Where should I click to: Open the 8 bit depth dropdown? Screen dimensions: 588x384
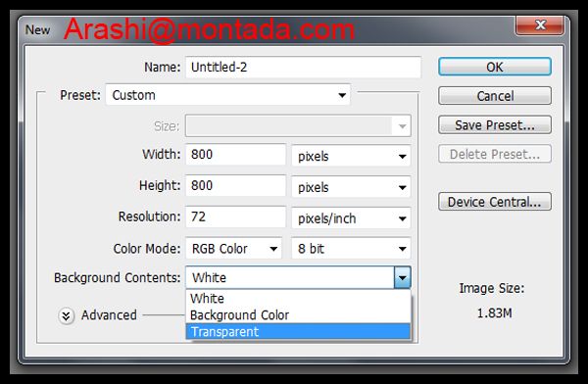pos(351,249)
